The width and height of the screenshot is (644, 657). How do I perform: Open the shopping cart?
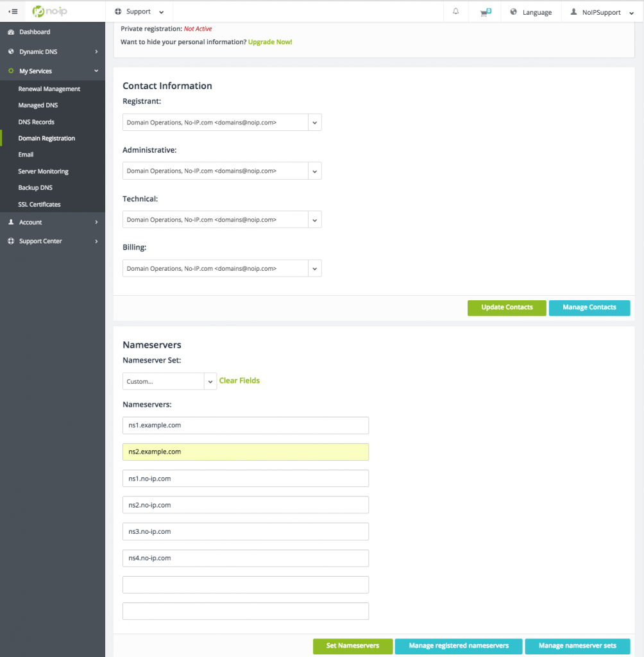pyautogui.click(x=486, y=12)
